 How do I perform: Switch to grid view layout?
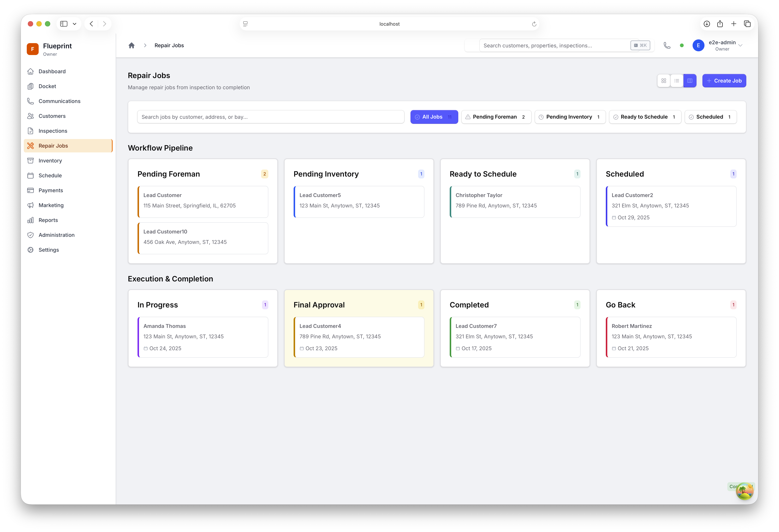pos(663,81)
